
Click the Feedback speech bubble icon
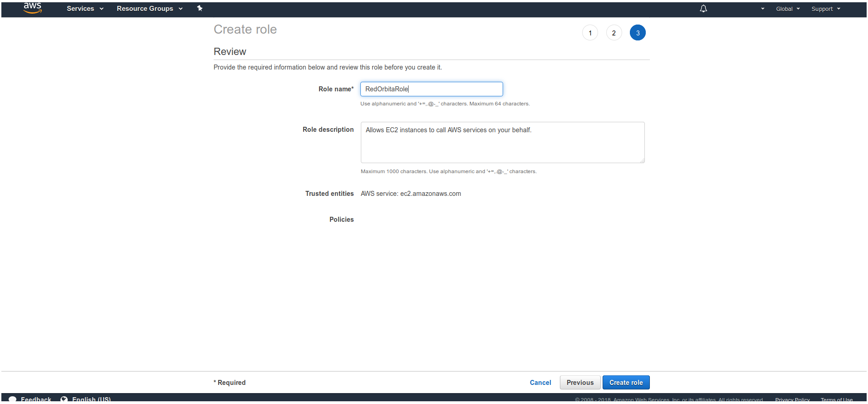[x=13, y=399]
